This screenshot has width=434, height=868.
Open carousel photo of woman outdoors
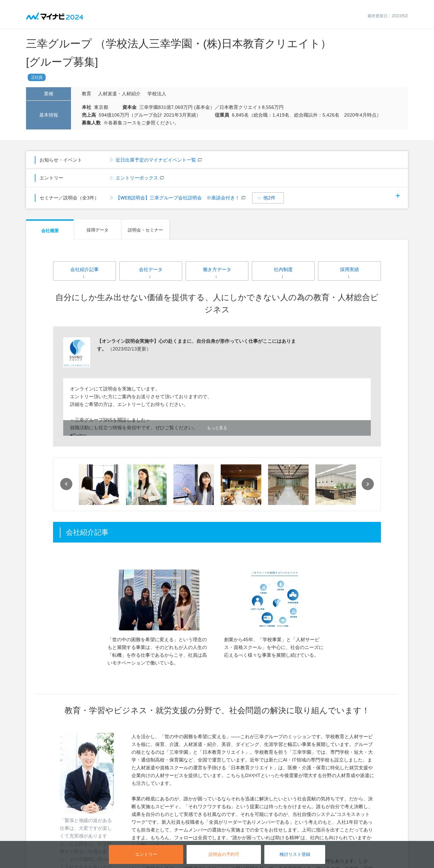(146, 485)
